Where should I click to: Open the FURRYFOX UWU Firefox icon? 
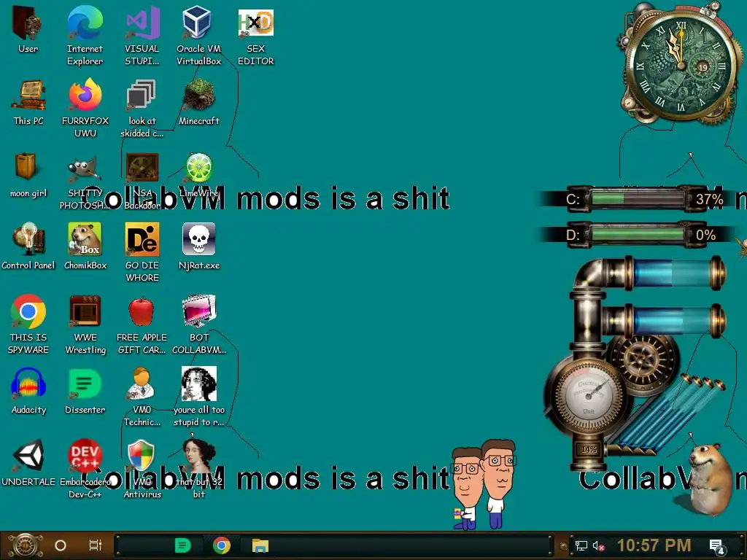85,108
